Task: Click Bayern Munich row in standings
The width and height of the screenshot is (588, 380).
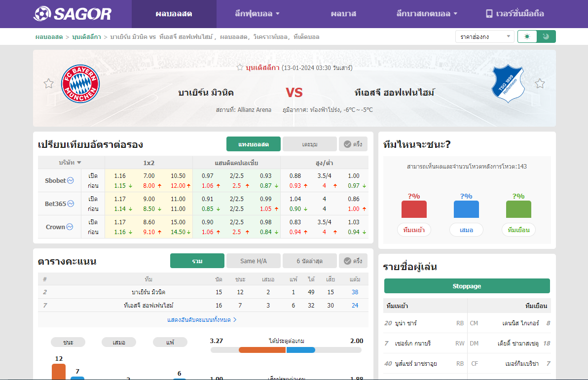Action: (203, 292)
